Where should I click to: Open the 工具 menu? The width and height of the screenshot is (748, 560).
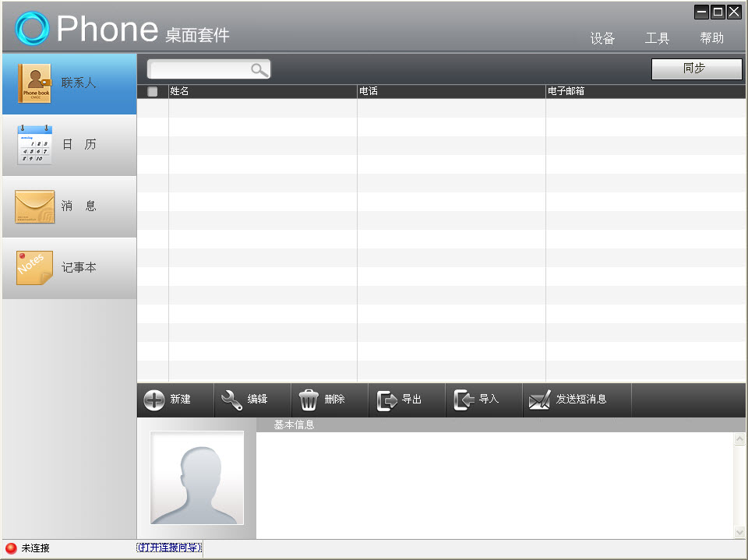point(658,38)
